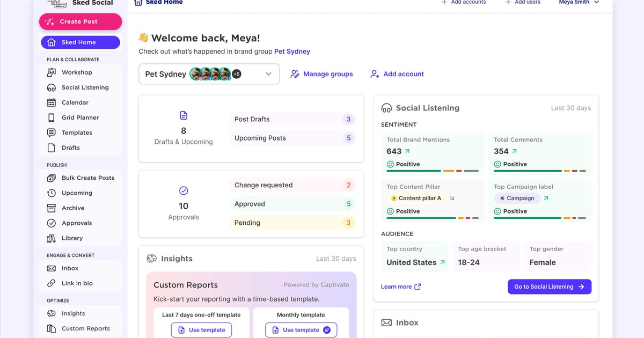Click the +5 more accounts badge
Screen dimensions: 644x338
click(x=237, y=74)
